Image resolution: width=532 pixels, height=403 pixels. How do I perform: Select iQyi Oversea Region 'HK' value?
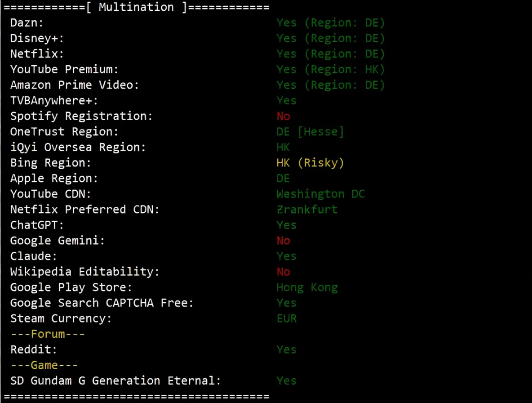pos(283,148)
